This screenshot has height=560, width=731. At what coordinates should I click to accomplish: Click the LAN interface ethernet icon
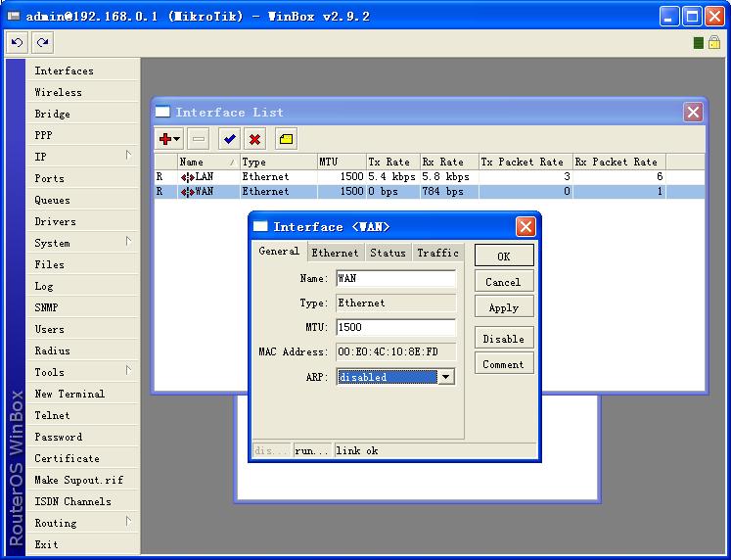[x=188, y=177]
